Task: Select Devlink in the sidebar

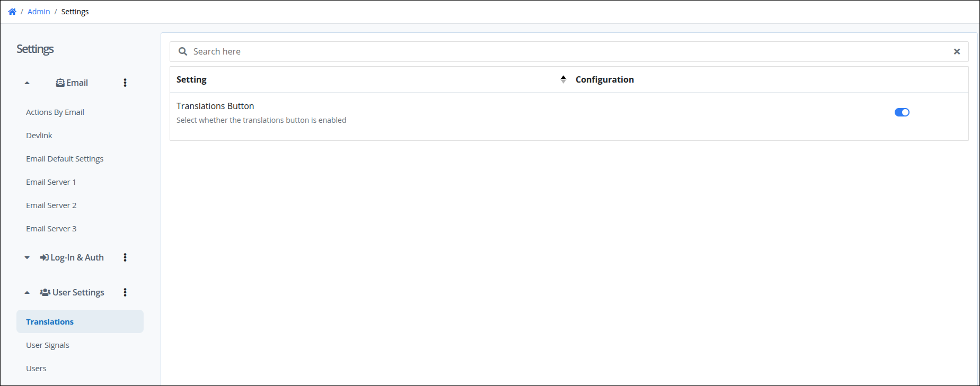Action: pyautogui.click(x=39, y=136)
